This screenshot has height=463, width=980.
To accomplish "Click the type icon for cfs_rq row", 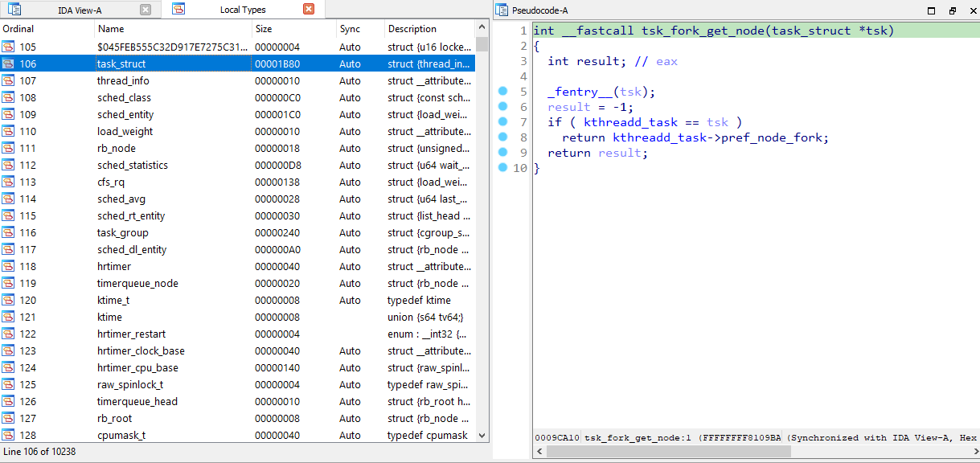I will click(x=8, y=182).
